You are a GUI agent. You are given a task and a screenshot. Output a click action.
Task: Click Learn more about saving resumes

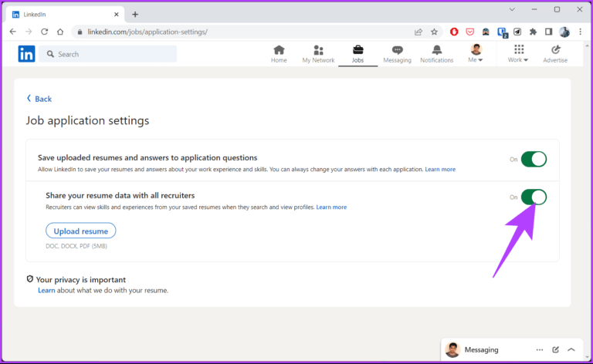(440, 170)
